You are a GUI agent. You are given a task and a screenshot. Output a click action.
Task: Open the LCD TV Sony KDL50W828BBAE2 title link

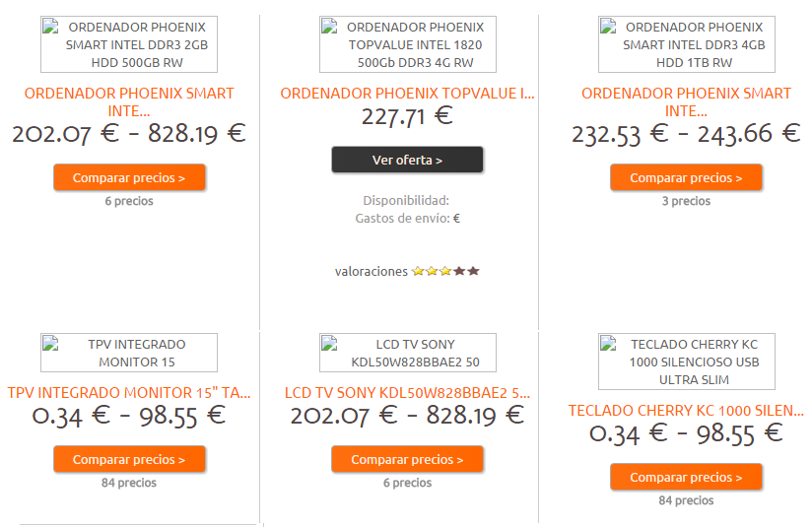point(408,393)
